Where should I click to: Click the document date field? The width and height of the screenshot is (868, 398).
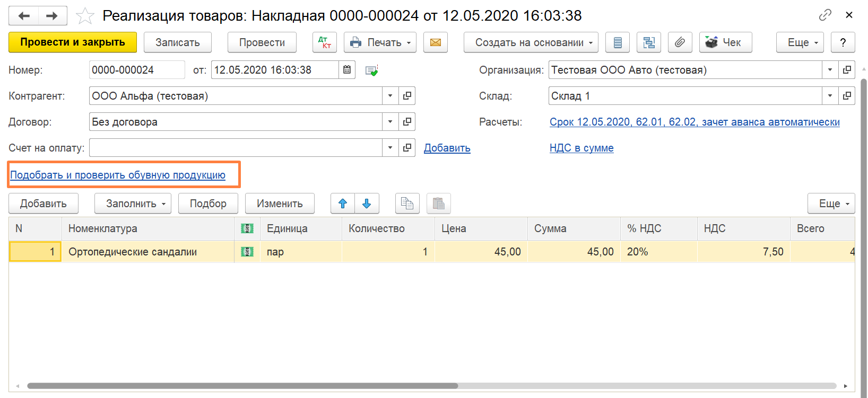coord(275,70)
